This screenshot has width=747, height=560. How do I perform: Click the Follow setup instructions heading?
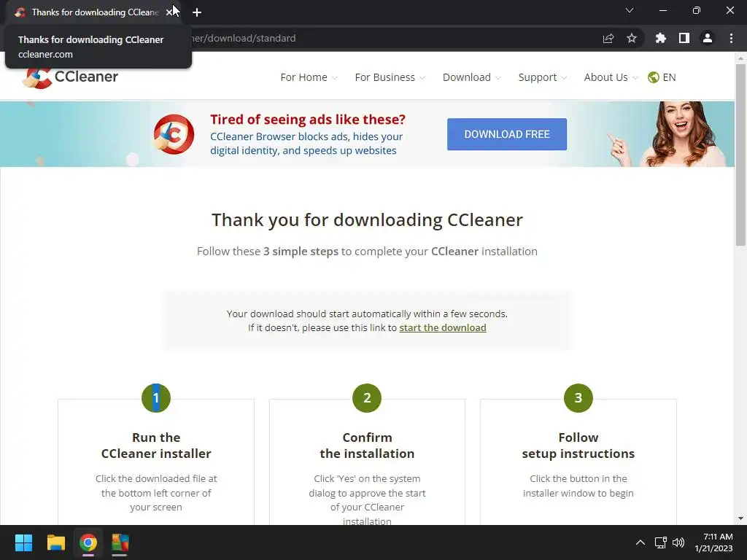(x=578, y=446)
